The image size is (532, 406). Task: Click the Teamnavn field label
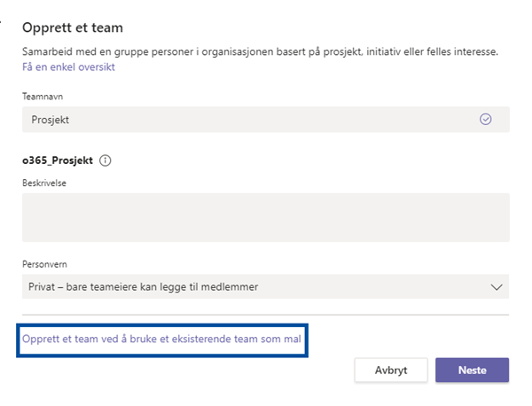click(43, 95)
